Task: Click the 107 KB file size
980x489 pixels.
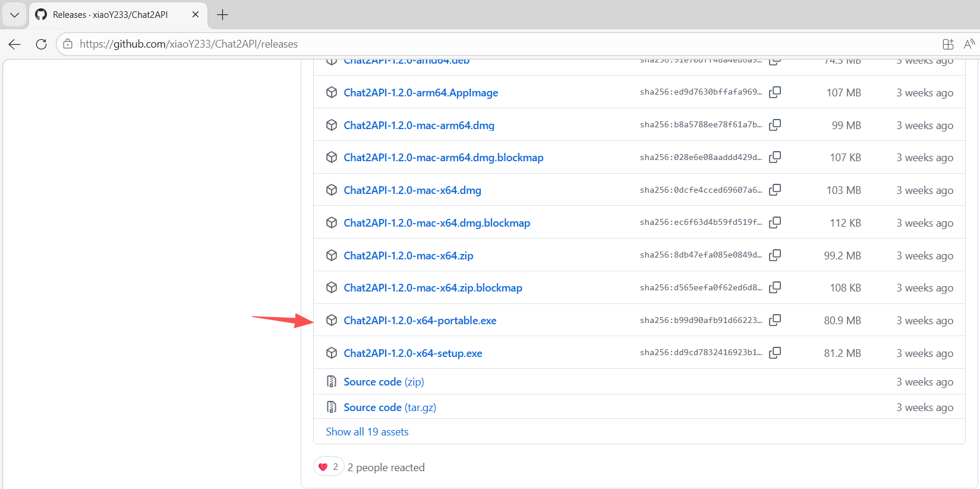Action: pyautogui.click(x=846, y=158)
